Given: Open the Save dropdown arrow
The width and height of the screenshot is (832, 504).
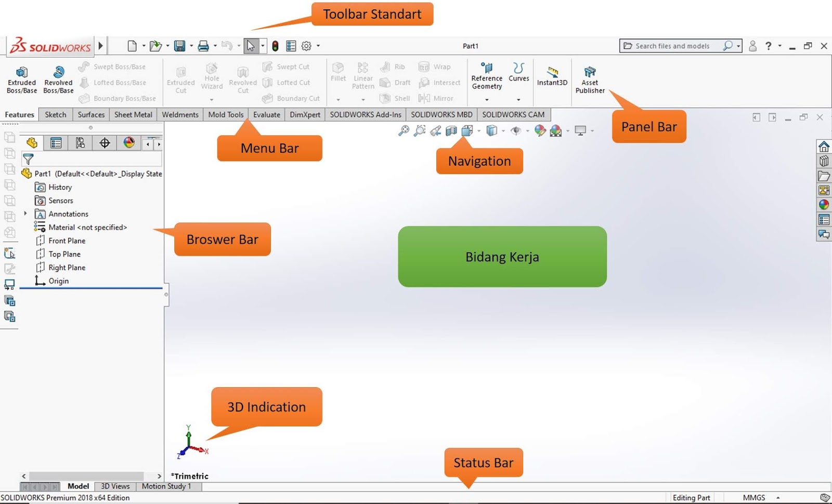Looking at the screenshot, I should pyautogui.click(x=191, y=46).
